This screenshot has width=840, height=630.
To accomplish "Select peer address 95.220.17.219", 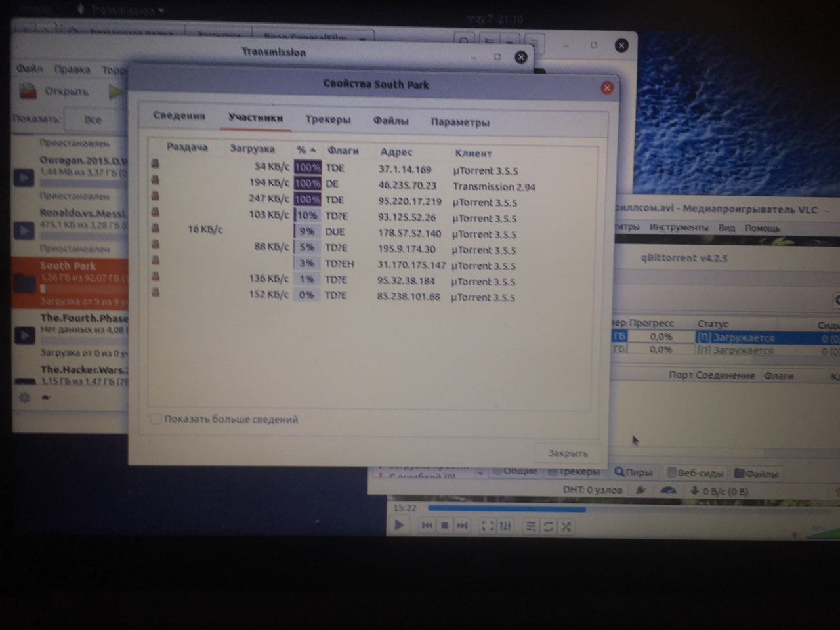I will [x=409, y=201].
